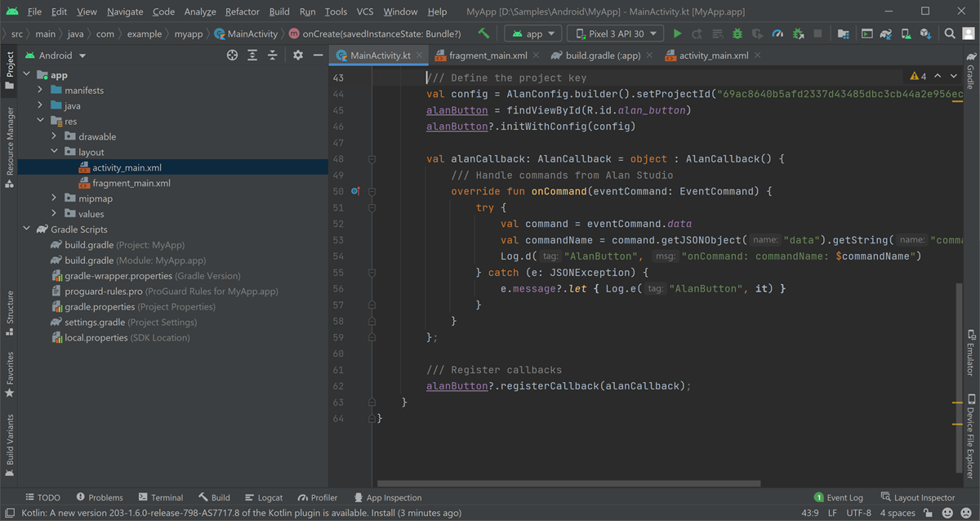Open the Pixel 3 API 30 device dropdown
980x521 pixels.
[x=614, y=34]
